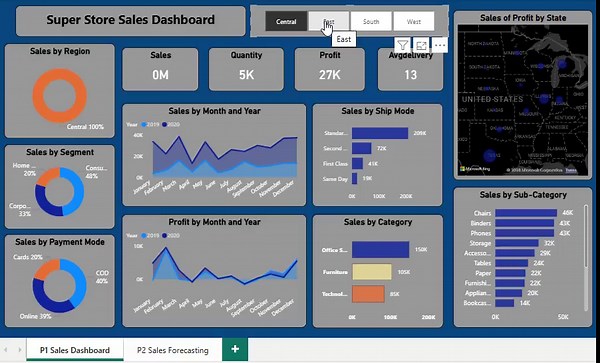
Task: Click 2019 legend in Profit by Month chart
Action: tap(150, 236)
